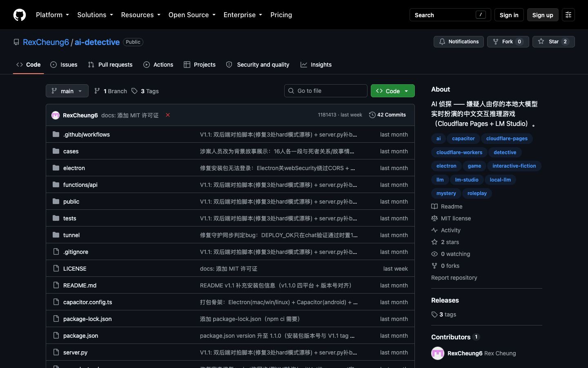Open the Projects tab
The height and width of the screenshot is (368, 588).
200,65
